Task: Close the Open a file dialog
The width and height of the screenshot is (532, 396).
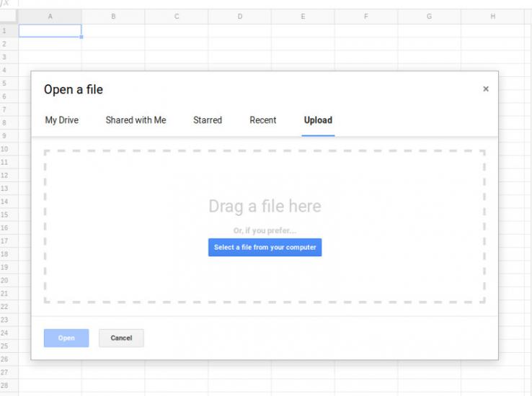Action: (x=486, y=89)
